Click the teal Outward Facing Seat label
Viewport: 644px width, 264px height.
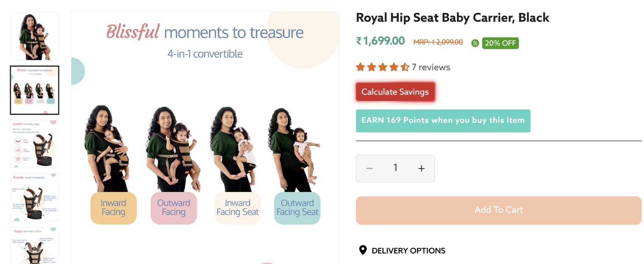297,208
